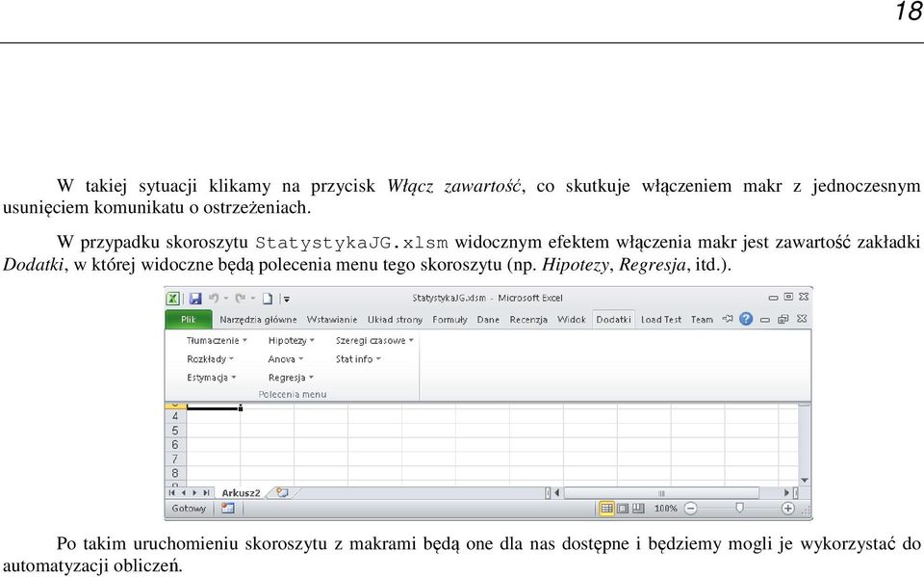
Task: Switch to the Formuły tab
Action: [449, 319]
